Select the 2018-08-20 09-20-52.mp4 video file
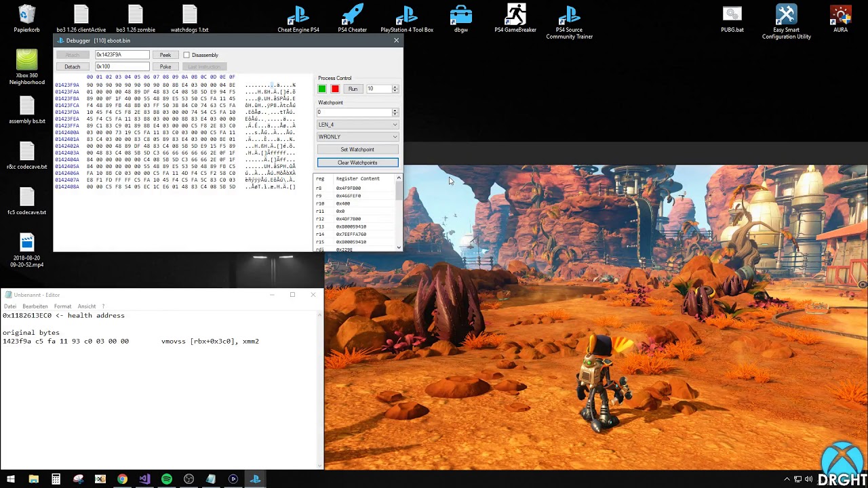Viewport: 868px width, 488px height. click(27, 250)
